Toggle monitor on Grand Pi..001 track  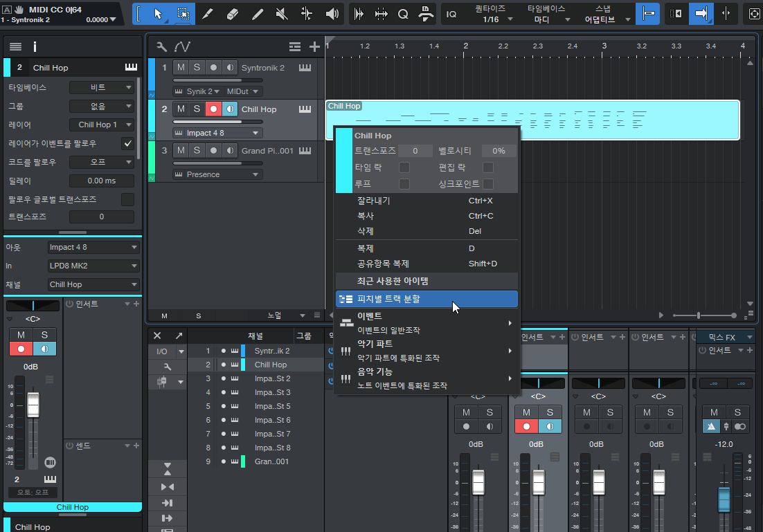(x=230, y=151)
